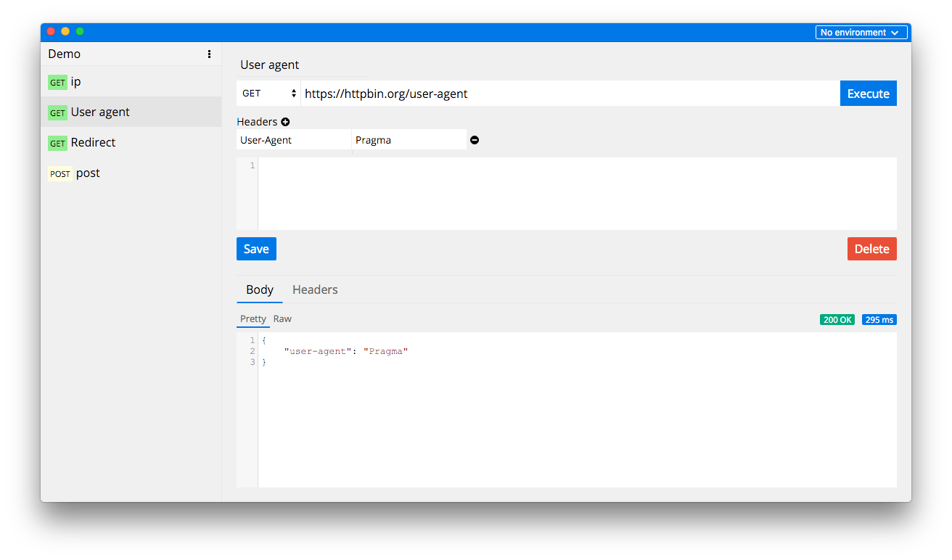The height and width of the screenshot is (560, 952).
Task: Open the Redirect request
Action: click(x=131, y=142)
